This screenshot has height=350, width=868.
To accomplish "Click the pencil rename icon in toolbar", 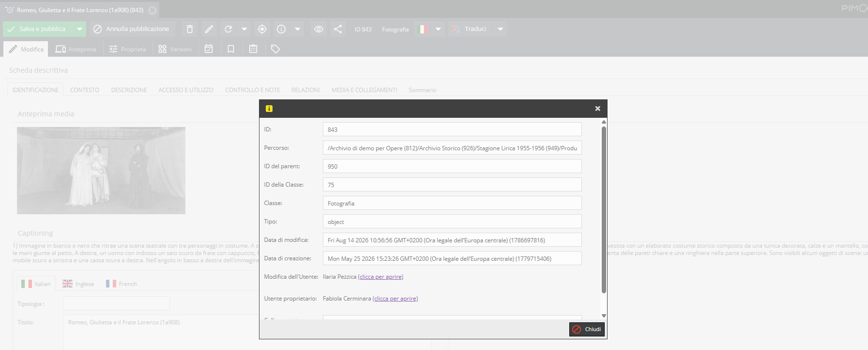I will 209,29.
